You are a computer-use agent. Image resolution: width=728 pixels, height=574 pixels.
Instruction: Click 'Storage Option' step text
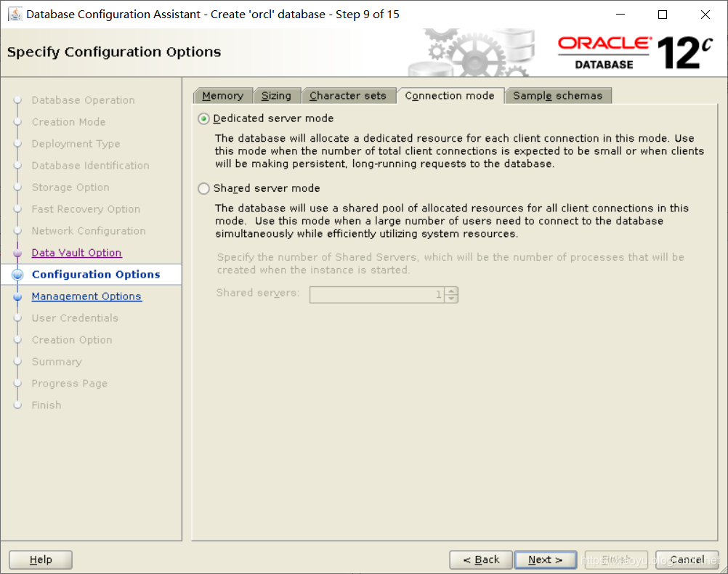(70, 187)
